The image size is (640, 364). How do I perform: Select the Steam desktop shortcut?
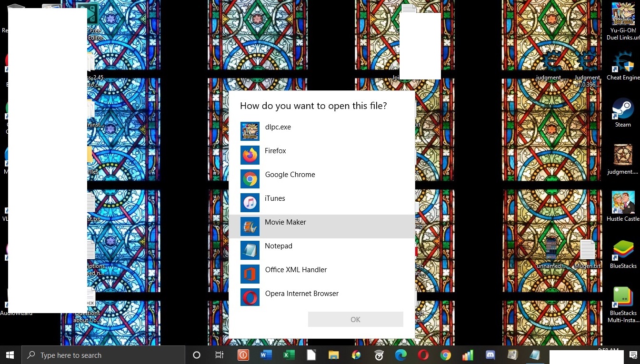point(623,112)
